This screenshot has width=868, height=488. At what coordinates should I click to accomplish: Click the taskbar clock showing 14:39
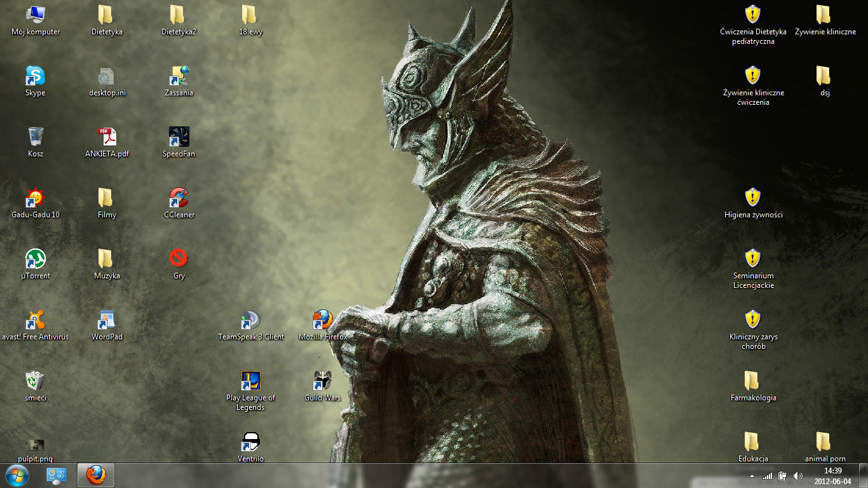[x=832, y=476]
